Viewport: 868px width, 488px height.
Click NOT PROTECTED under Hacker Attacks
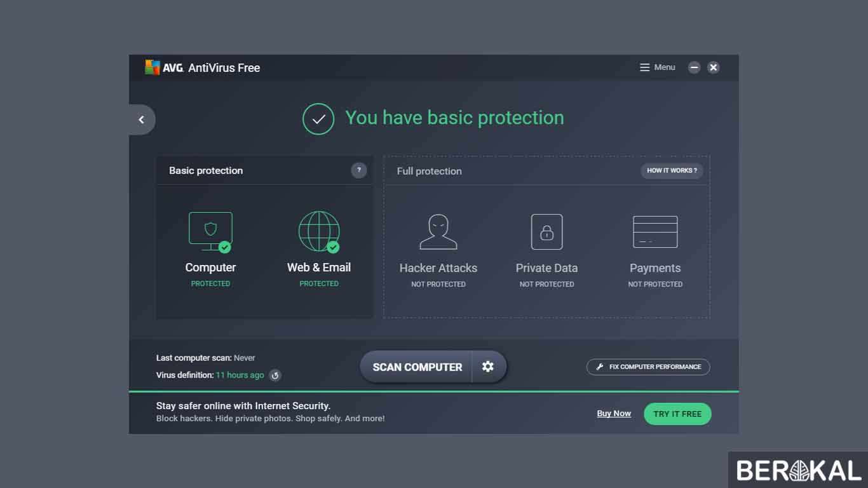pos(438,284)
